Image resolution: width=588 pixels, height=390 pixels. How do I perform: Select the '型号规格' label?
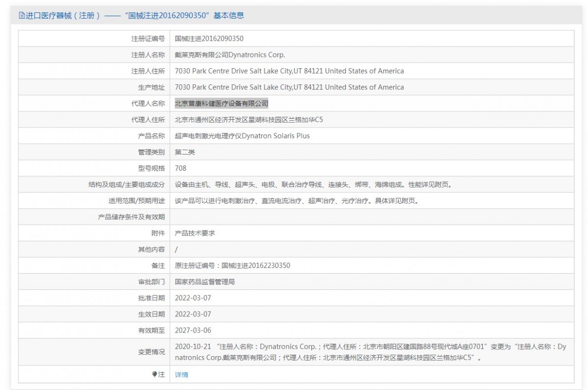[151, 168]
